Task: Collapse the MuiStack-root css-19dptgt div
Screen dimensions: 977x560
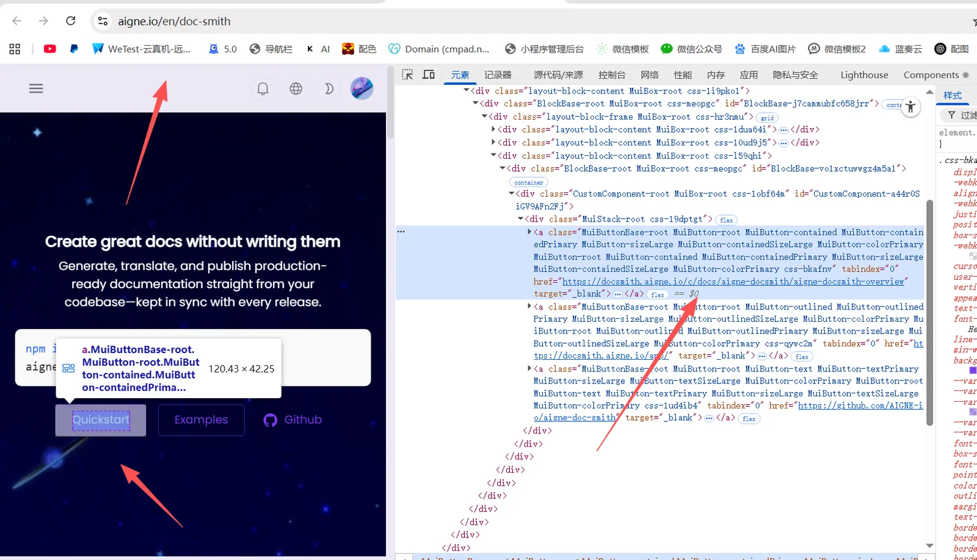Action: click(x=521, y=219)
